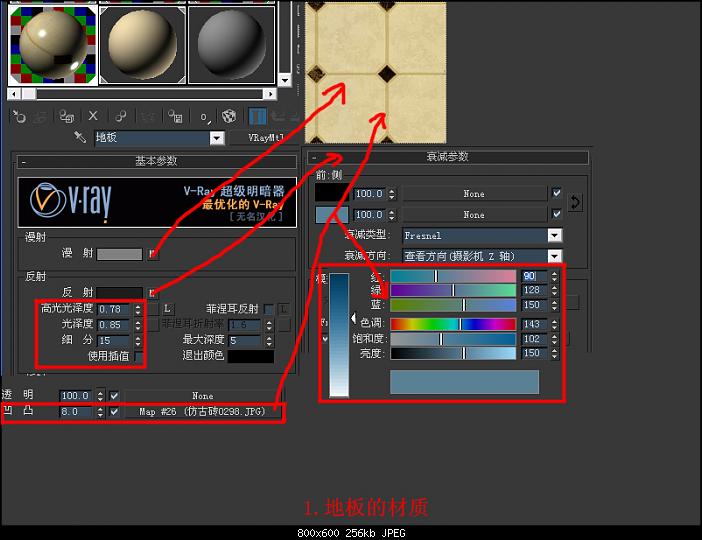Enable the 菲涅耳反射 checkbox
The height and width of the screenshot is (540, 702).
click(268, 309)
